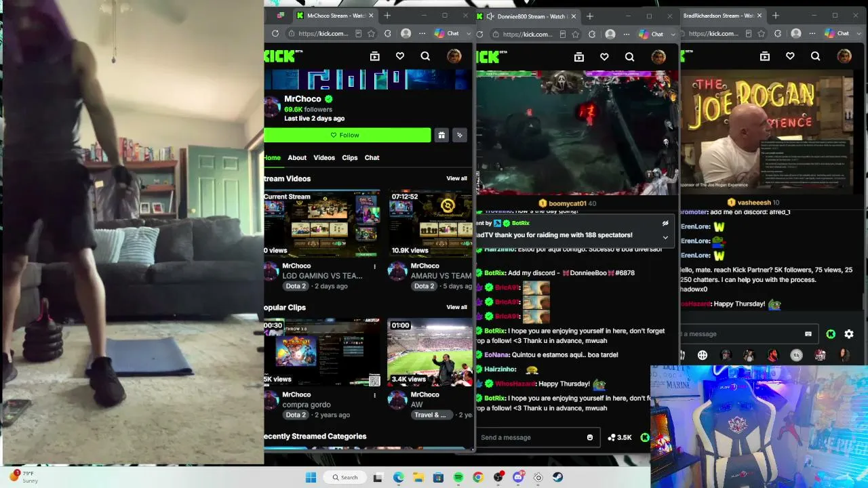Open Discord from the taskbar
Screen dimensions: 868x488
(519, 477)
